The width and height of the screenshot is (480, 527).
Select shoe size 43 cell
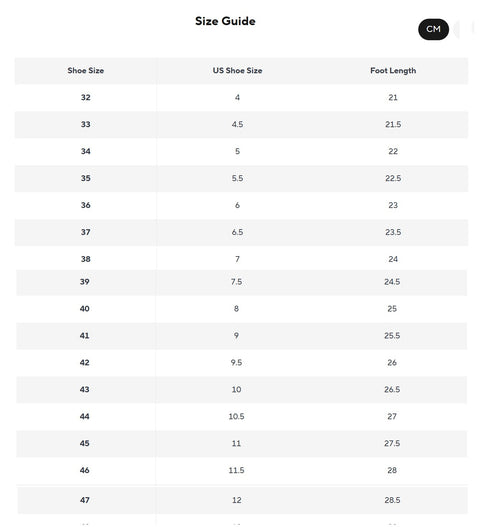84,389
